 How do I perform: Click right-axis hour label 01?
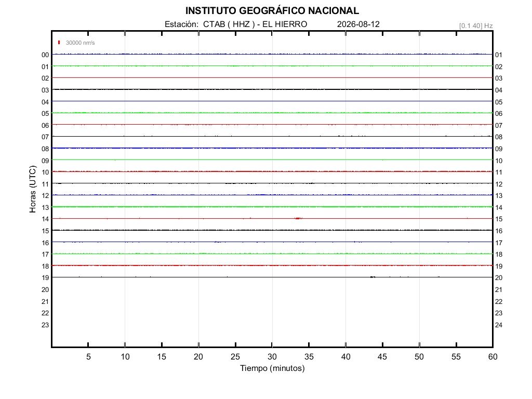click(x=498, y=55)
